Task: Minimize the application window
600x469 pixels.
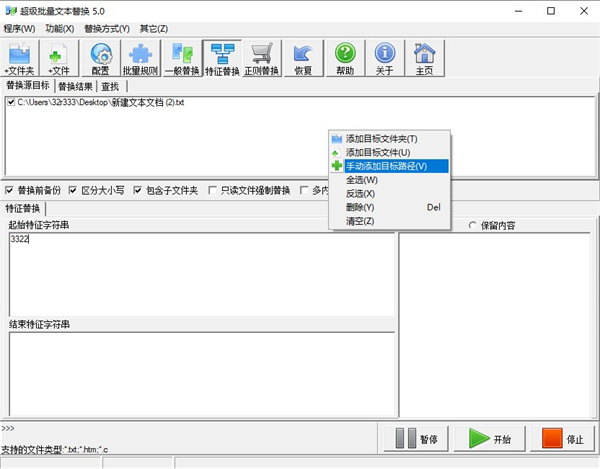Action: pos(518,11)
